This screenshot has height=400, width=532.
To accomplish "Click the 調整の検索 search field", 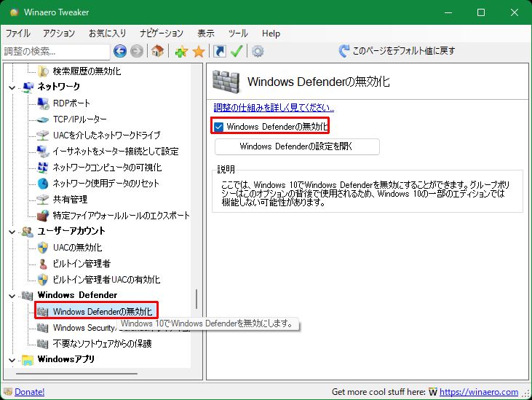I will click(56, 51).
